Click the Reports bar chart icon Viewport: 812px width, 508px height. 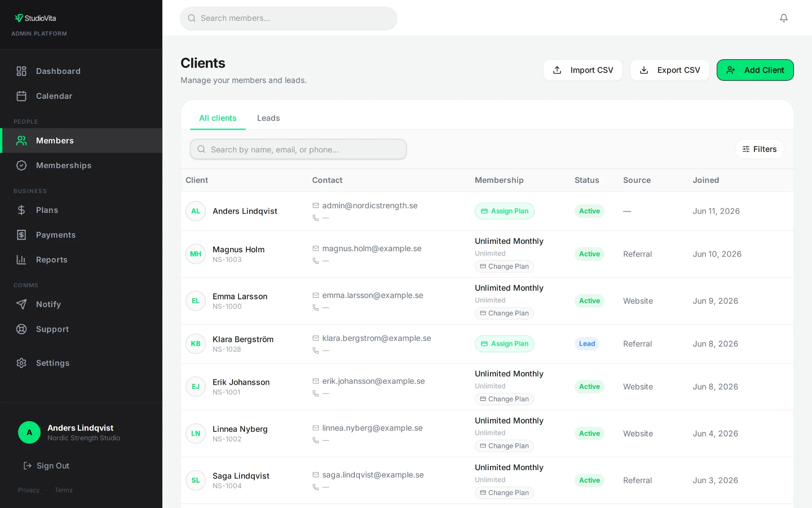click(x=21, y=260)
